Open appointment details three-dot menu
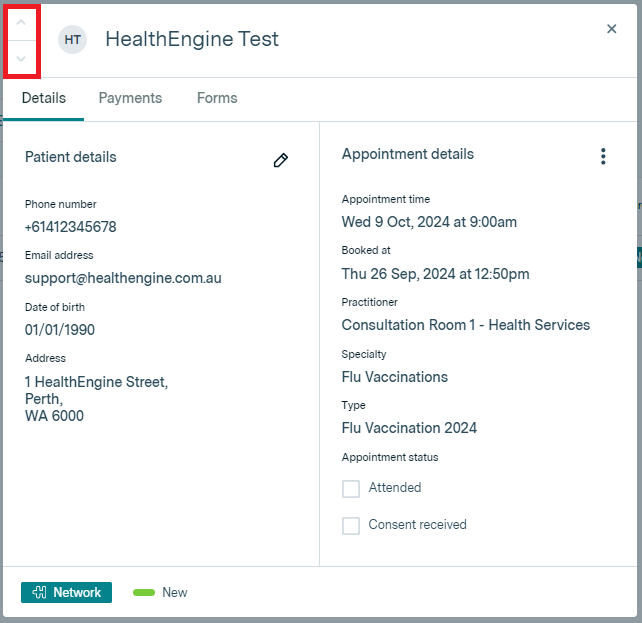This screenshot has width=642, height=623. tap(602, 156)
